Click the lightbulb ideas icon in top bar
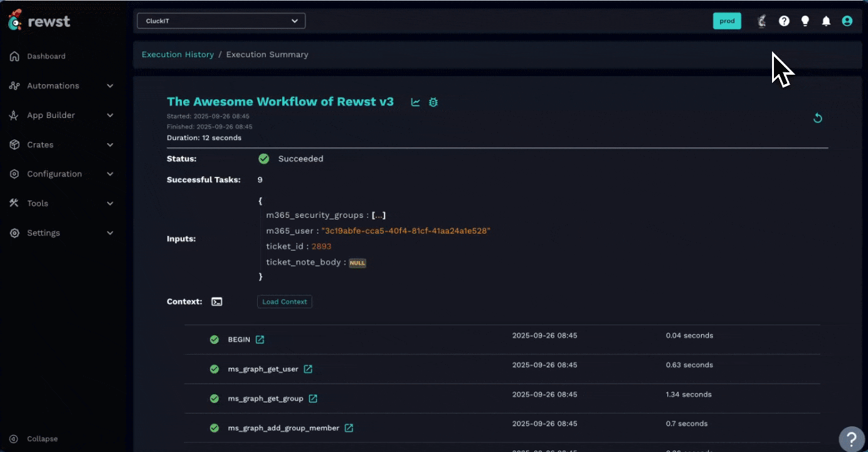This screenshot has width=868, height=452. [x=805, y=21]
